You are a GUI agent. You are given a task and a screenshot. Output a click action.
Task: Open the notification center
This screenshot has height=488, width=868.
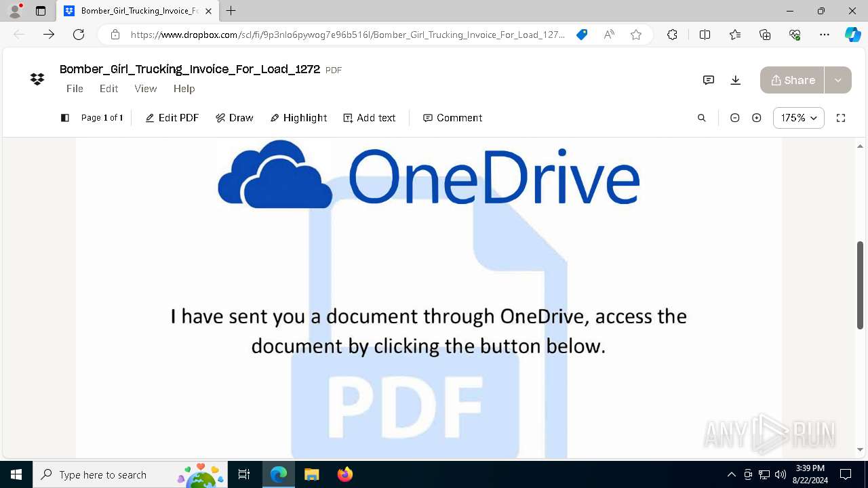tap(846, 474)
